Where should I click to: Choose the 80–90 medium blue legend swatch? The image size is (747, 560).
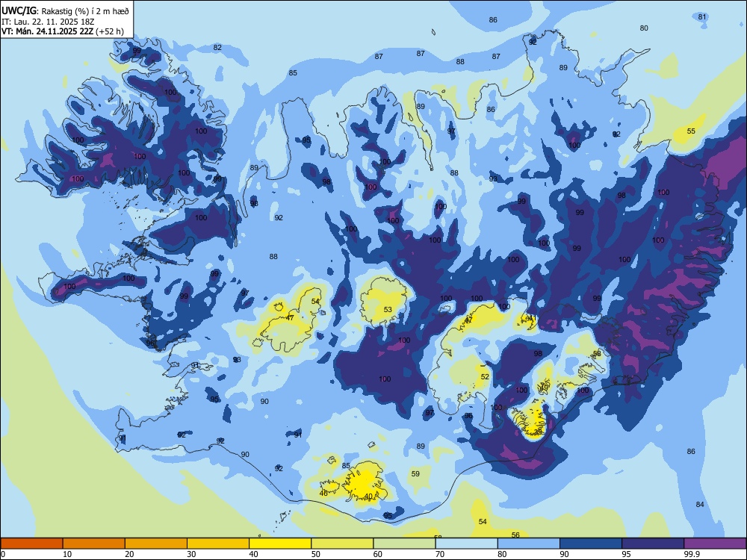(x=529, y=544)
